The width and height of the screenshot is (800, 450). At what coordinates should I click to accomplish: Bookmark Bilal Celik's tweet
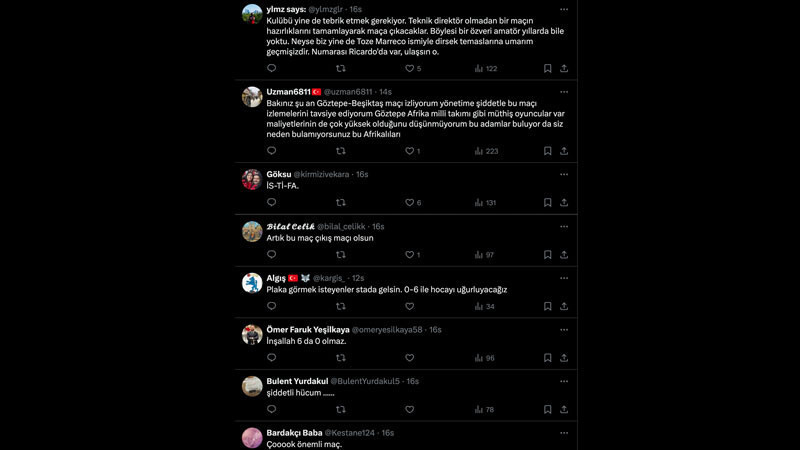pos(547,255)
